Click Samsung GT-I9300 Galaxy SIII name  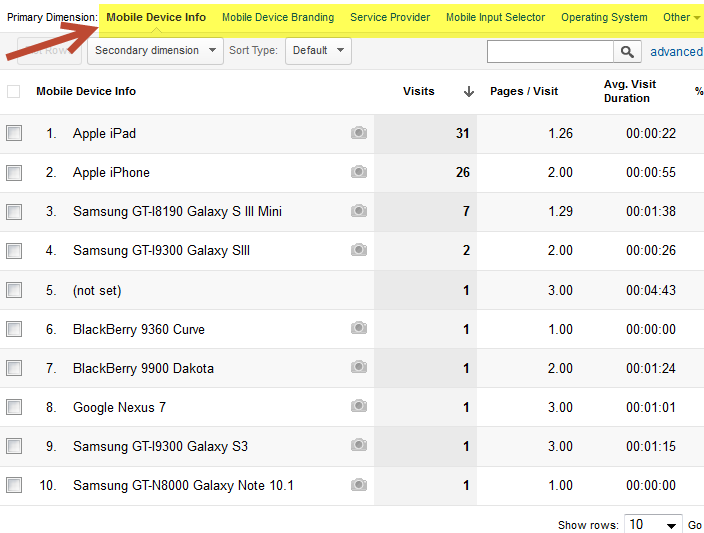[x=161, y=251]
